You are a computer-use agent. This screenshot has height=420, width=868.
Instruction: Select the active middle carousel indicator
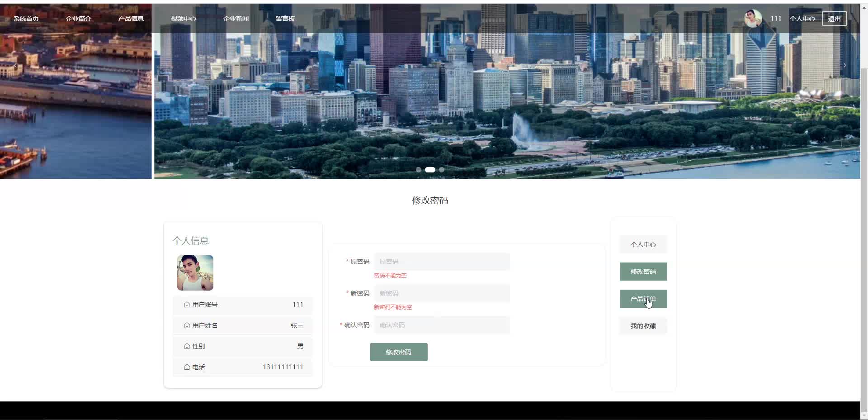click(430, 170)
